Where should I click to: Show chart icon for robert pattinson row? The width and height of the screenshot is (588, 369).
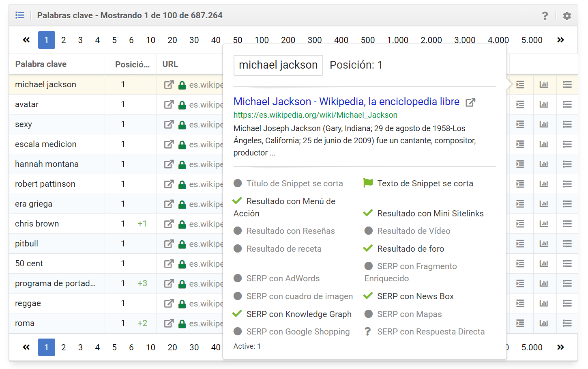pyautogui.click(x=544, y=184)
